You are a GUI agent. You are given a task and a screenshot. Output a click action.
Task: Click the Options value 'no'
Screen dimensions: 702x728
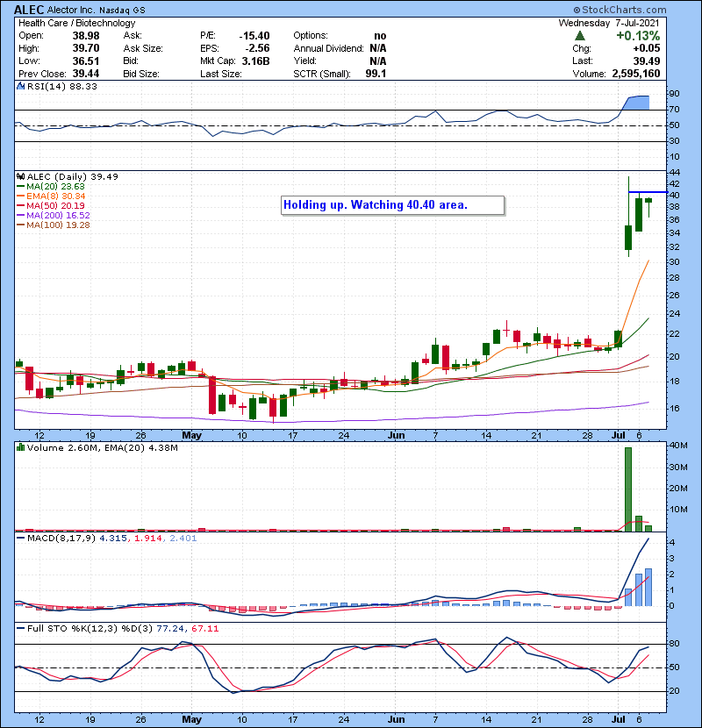[380, 36]
